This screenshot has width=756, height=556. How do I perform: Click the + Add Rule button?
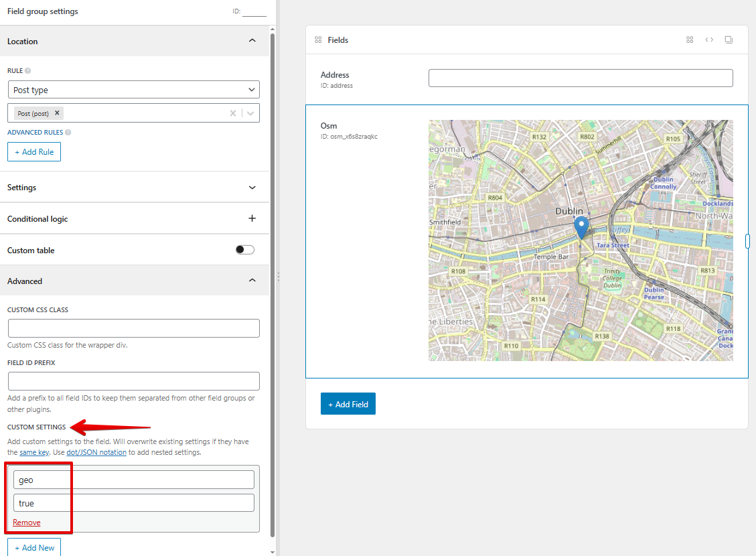tap(33, 151)
